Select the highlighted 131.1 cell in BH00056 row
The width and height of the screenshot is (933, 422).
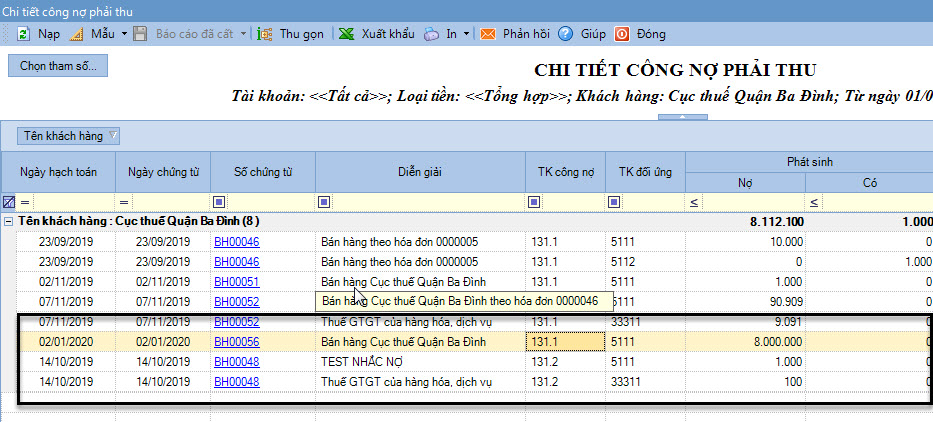[x=565, y=342]
